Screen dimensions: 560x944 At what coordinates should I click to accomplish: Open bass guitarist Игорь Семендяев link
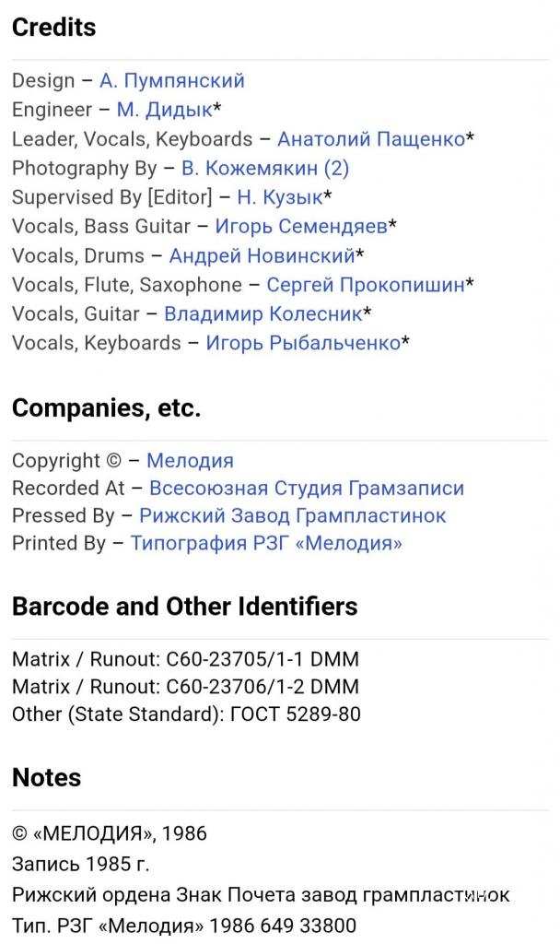coord(301,226)
